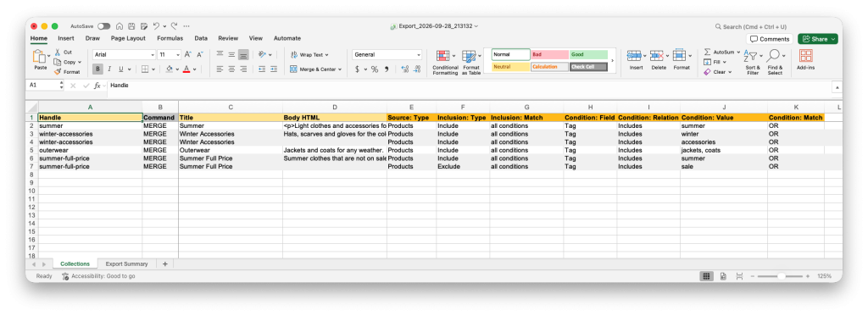
Task: Open the Automate tab
Action: tap(287, 38)
